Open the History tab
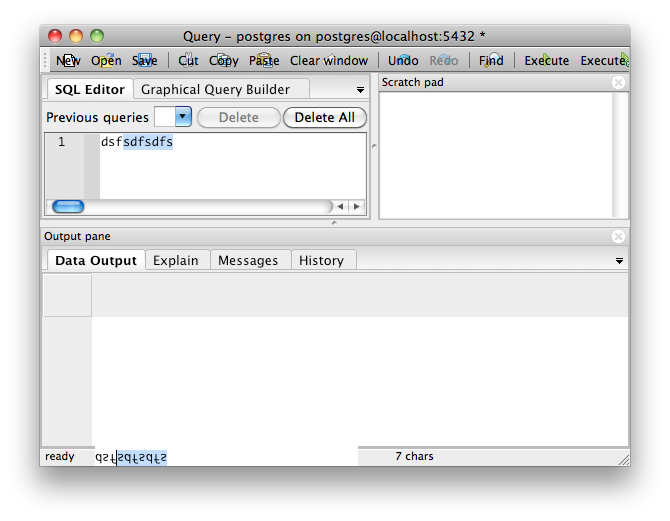This screenshot has width=670, height=521. pos(321,260)
